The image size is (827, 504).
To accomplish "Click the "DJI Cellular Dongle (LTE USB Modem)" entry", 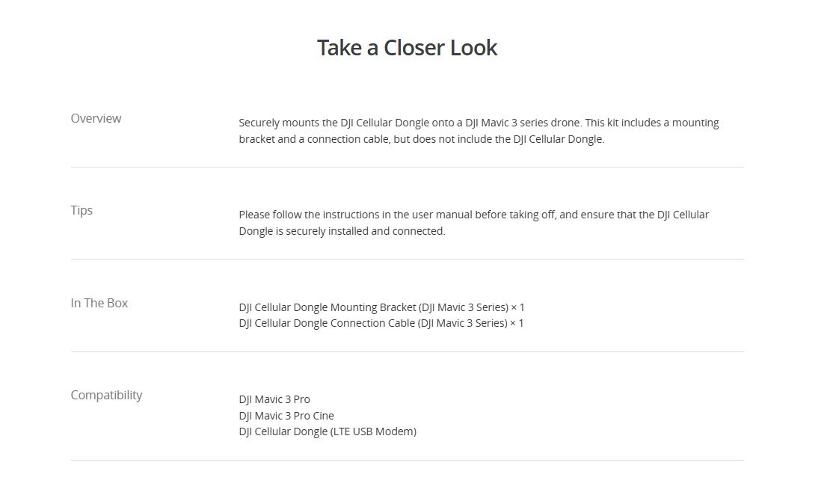I will coord(328,431).
